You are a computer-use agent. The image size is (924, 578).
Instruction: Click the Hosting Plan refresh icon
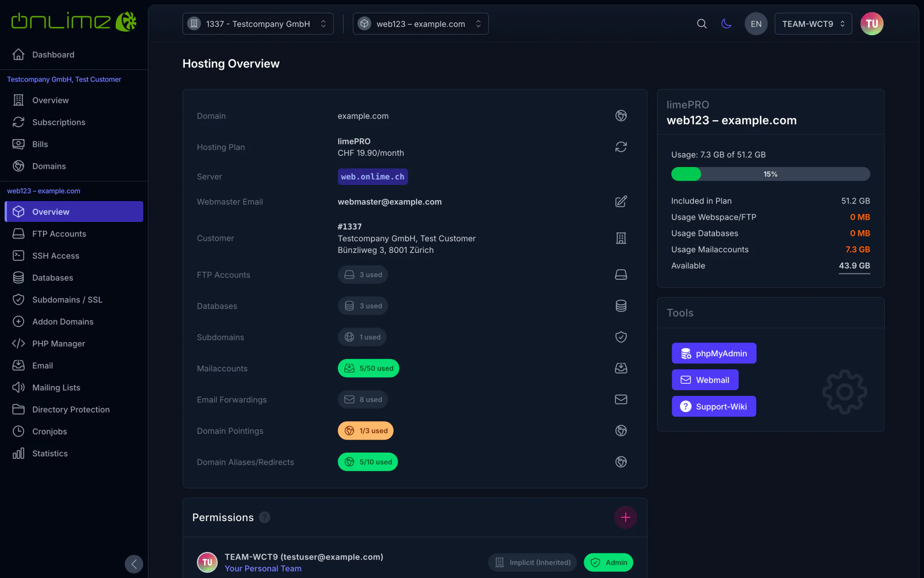tap(621, 147)
